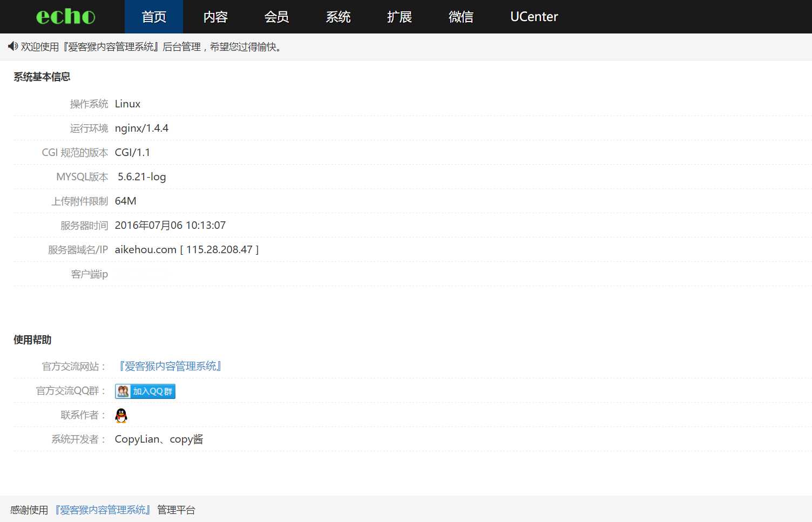Go to the 系统 tab

tap(338, 17)
